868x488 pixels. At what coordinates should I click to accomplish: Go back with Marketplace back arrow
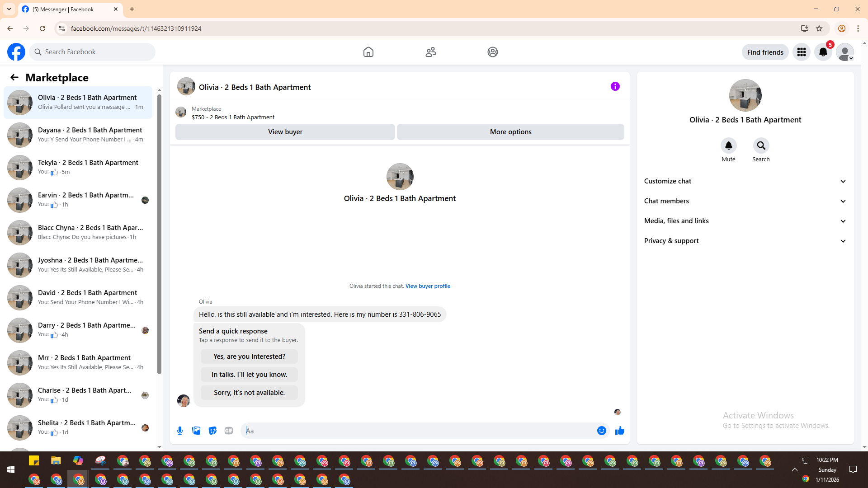click(x=14, y=77)
